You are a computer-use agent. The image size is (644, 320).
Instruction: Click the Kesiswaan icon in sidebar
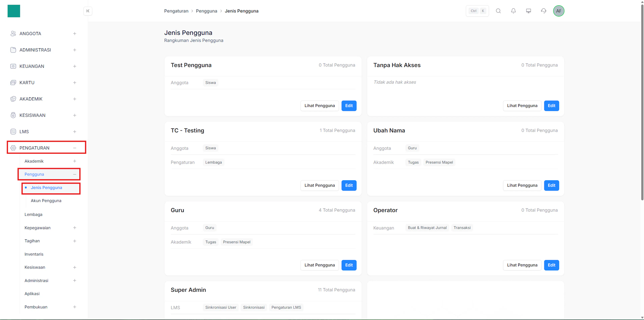[13, 115]
